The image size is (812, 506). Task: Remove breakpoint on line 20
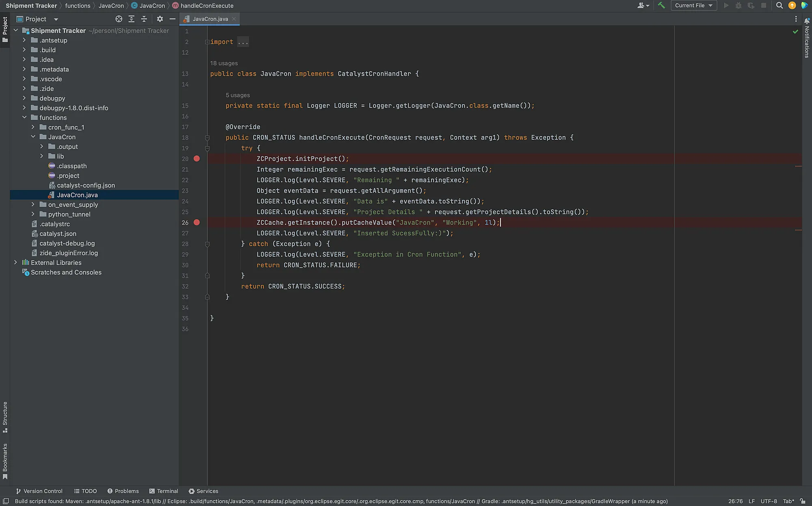tap(197, 159)
